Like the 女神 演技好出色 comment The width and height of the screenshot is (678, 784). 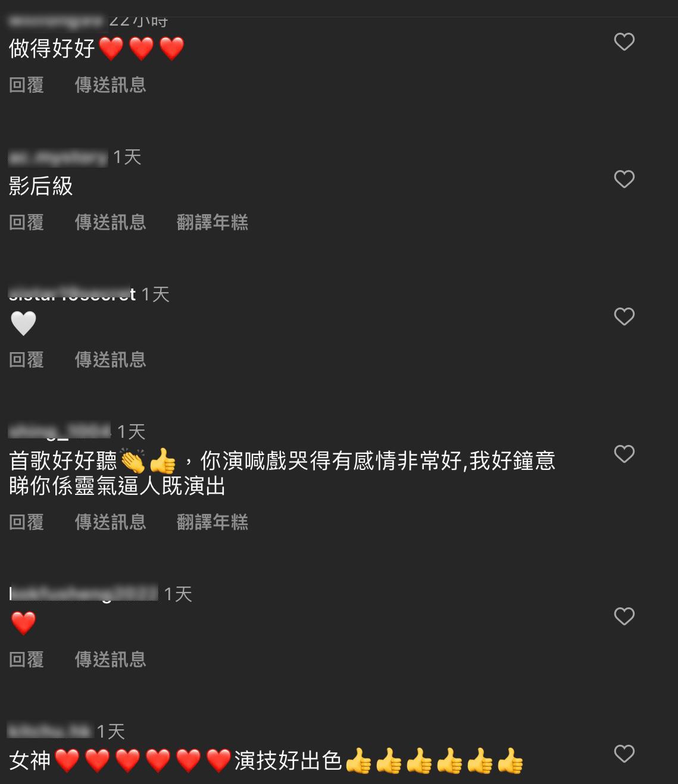point(624,754)
